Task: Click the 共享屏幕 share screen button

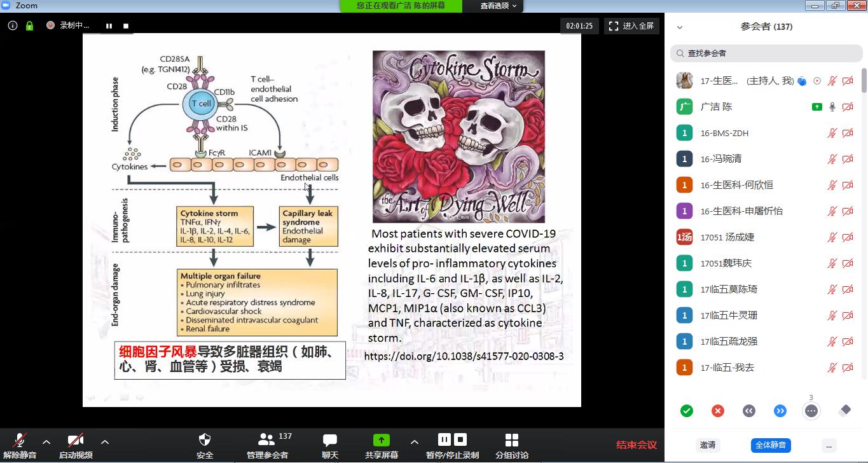Action: (x=382, y=446)
